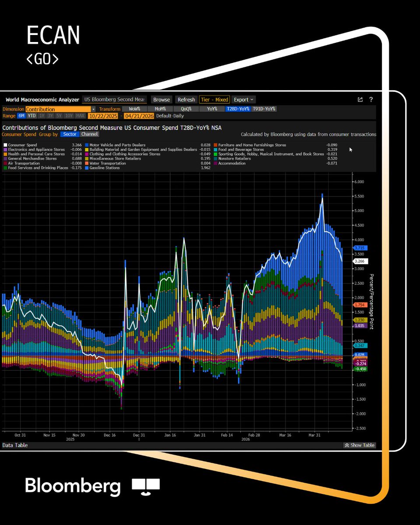Select the WoW% transform
The width and height of the screenshot is (420, 525).
tap(134, 109)
